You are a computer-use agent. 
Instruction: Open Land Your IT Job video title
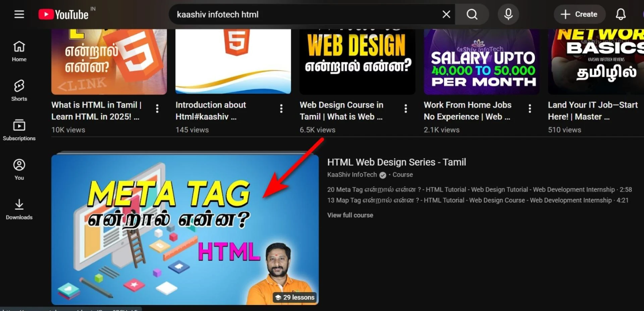593,111
